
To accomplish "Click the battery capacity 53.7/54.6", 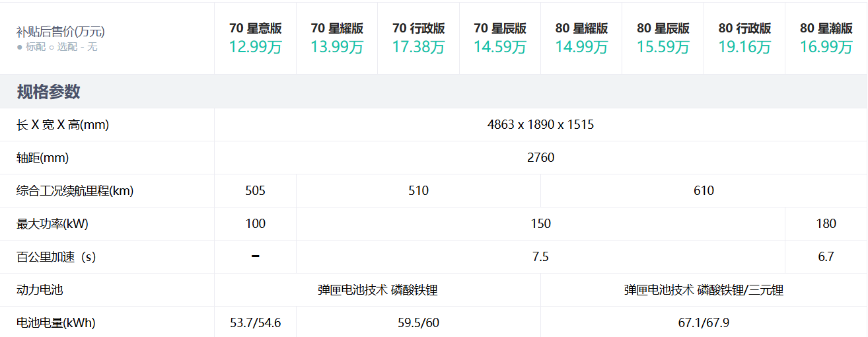I will (255, 322).
